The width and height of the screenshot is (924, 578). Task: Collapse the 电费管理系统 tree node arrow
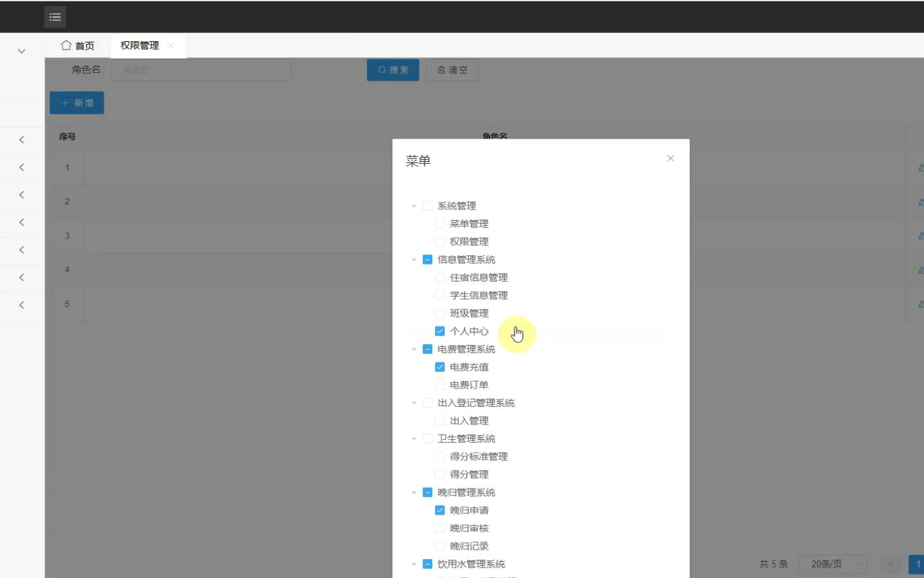(x=414, y=349)
